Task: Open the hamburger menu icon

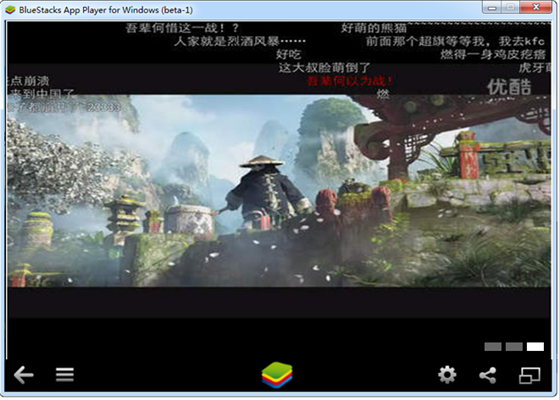Action: click(x=65, y=374)
